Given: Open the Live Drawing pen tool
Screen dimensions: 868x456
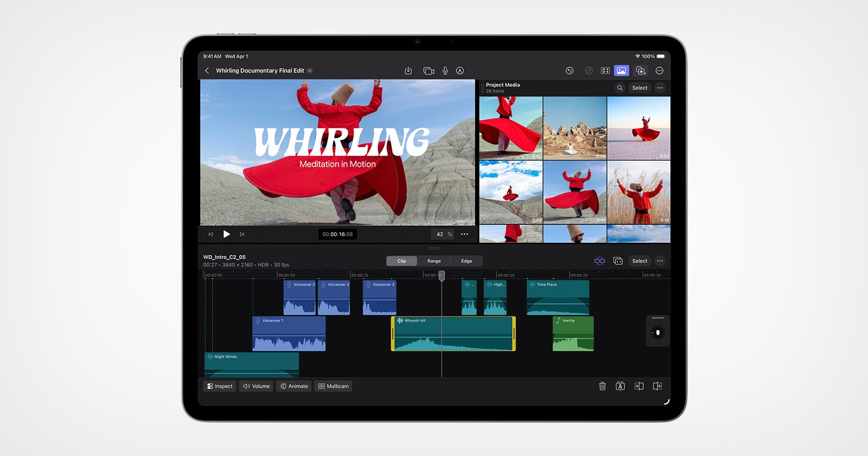Looking at the screenshot, I should [460, 71].
